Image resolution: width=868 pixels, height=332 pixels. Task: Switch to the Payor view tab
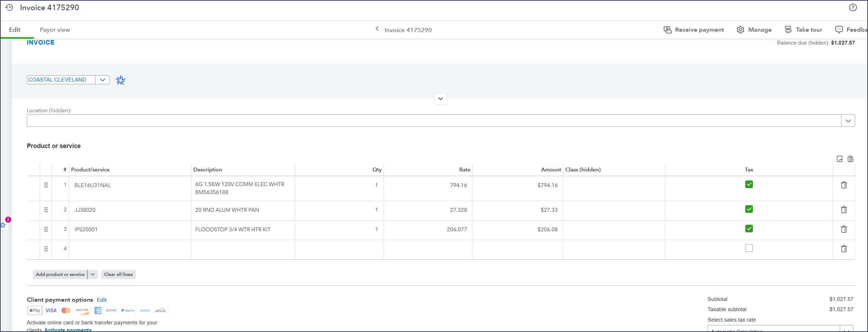pyautogui.click(x=55, y=30)
